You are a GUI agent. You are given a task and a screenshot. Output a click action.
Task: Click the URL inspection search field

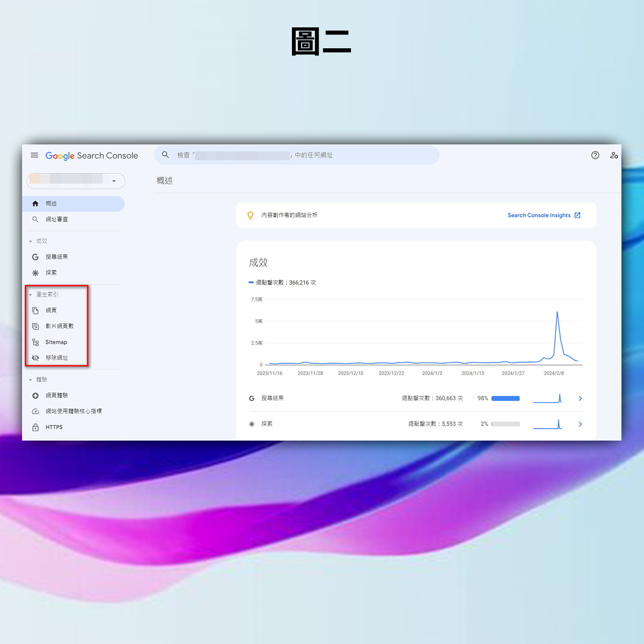[x=301, y=155]
